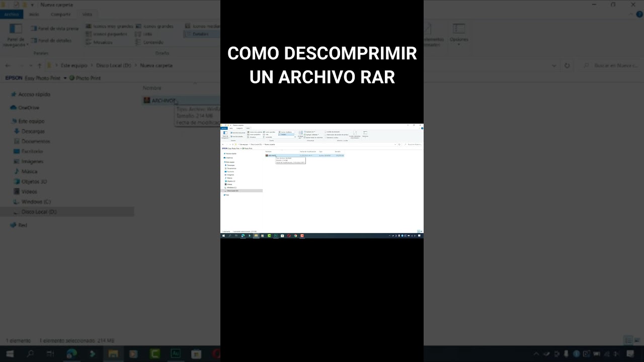Viewport: 644px width, 362px height.
Task: Open Adobe Audition in the blurred background taskbar
Action: 176,354
